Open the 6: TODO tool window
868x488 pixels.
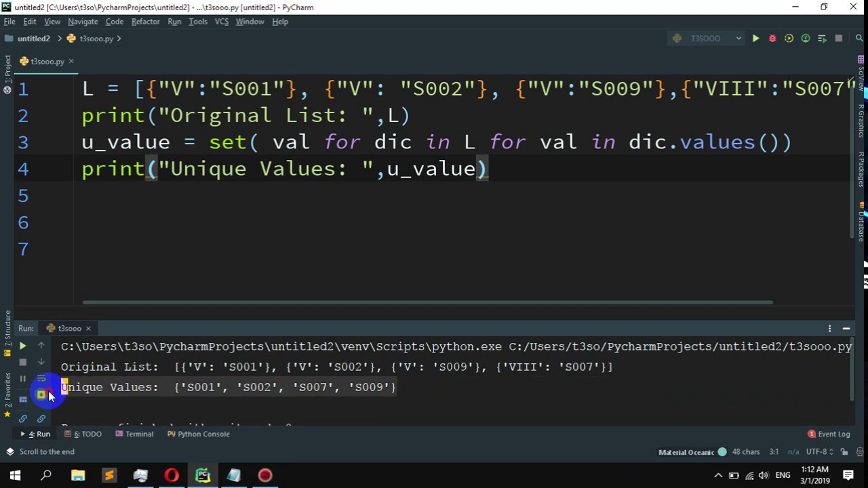point(83,434)
